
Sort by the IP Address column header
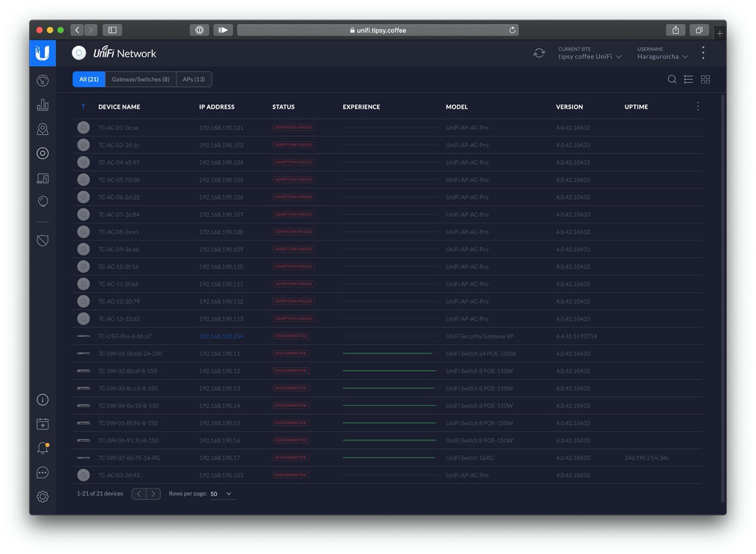point(217,107)
